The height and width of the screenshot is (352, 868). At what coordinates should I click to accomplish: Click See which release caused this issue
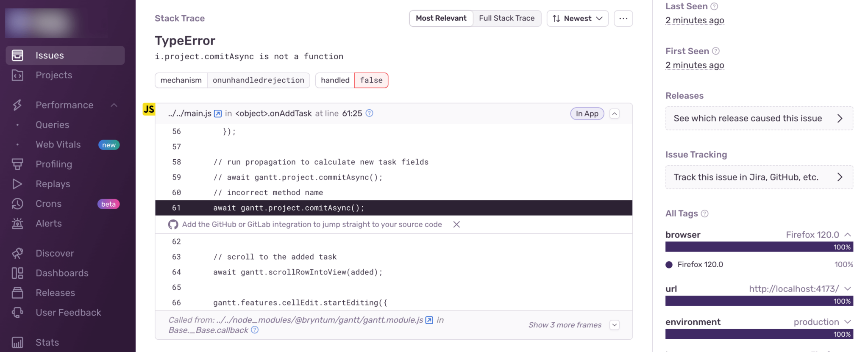[759, 118]
